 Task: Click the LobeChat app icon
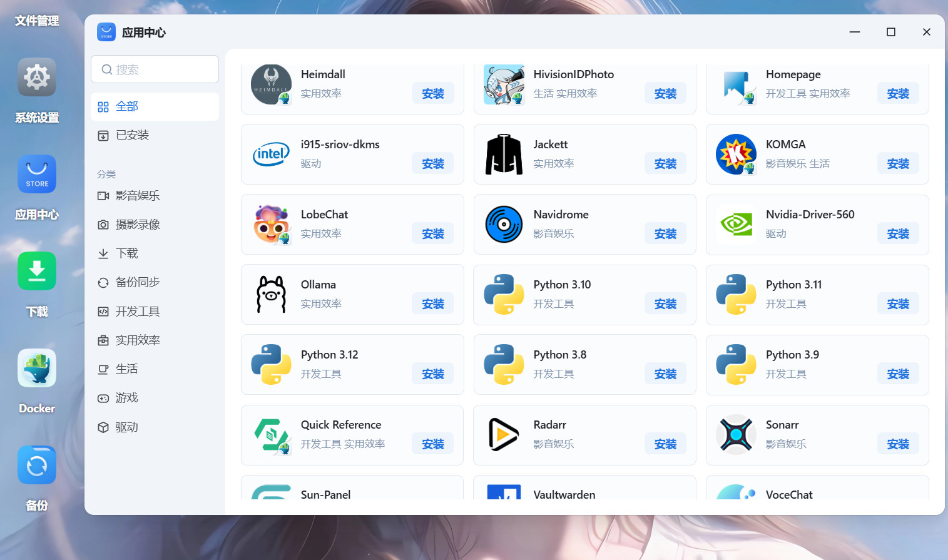271,224
